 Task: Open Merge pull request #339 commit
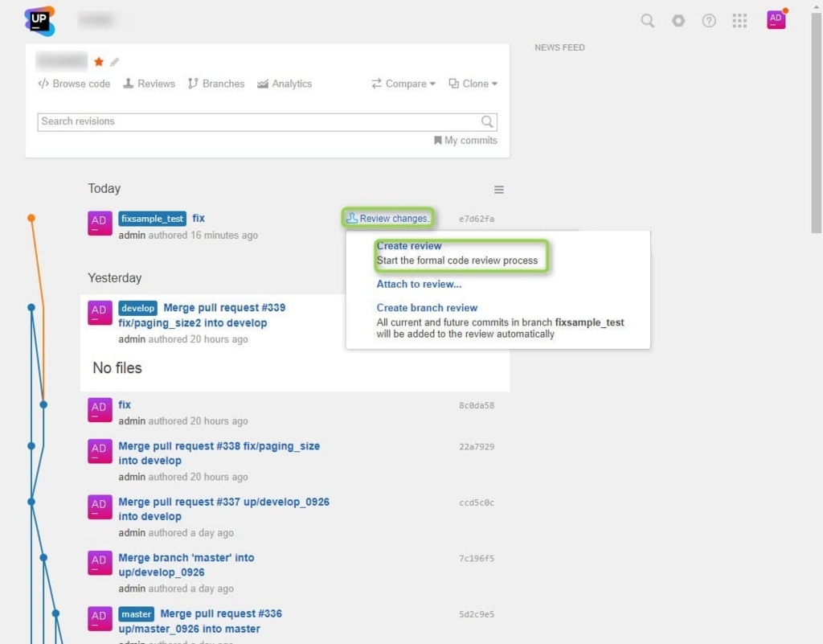[202, 315]
